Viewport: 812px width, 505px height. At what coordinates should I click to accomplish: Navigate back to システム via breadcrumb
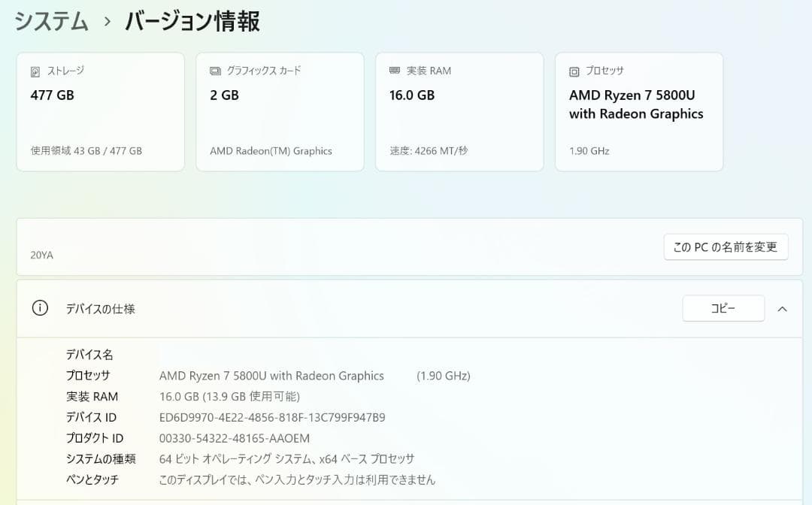(x=50, y=21)
